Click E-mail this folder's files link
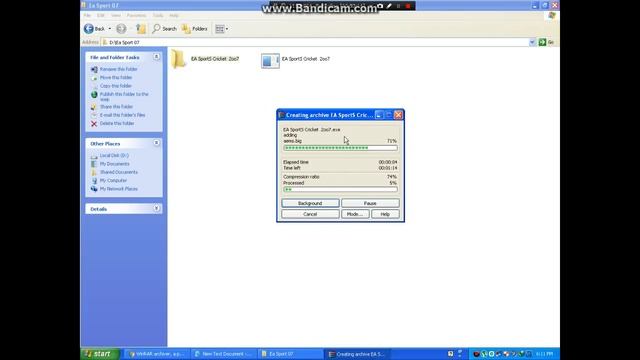This screenshot has height=360, width=640. point(122,115)
